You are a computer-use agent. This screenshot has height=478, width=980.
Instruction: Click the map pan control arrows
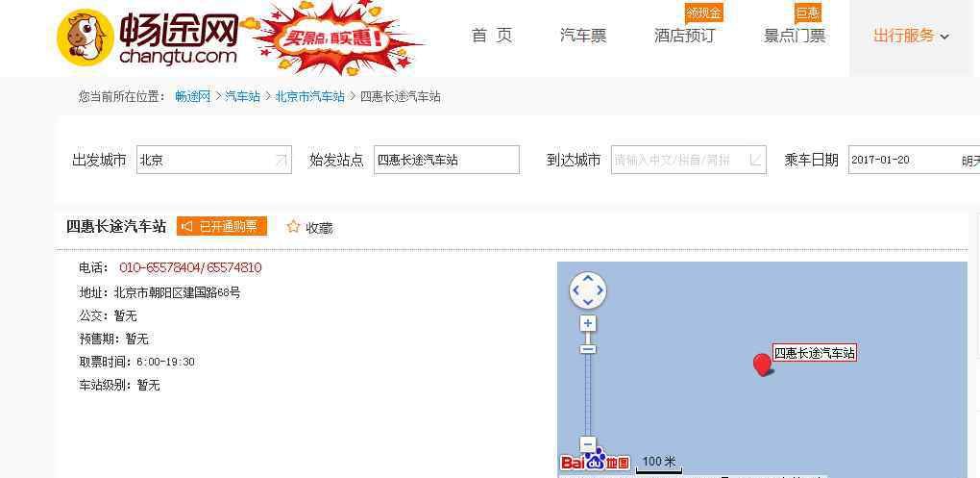pyautogui.click(x=587, y=290)
